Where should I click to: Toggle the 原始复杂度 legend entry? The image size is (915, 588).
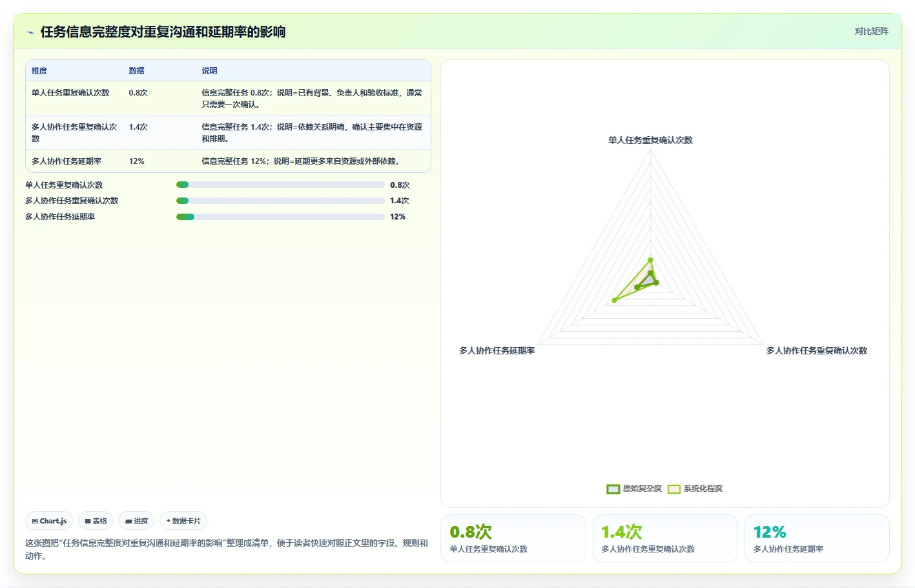[x=634, y=489]
